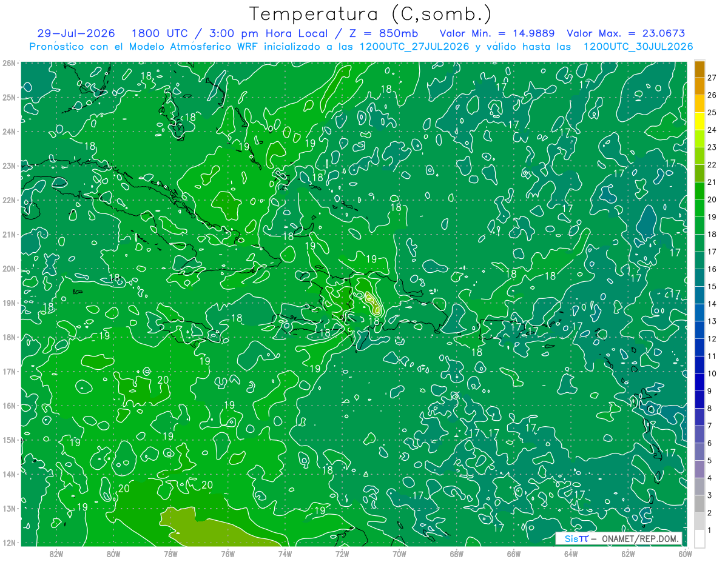Click the "18N" latitude axis label

click(9, 337)
